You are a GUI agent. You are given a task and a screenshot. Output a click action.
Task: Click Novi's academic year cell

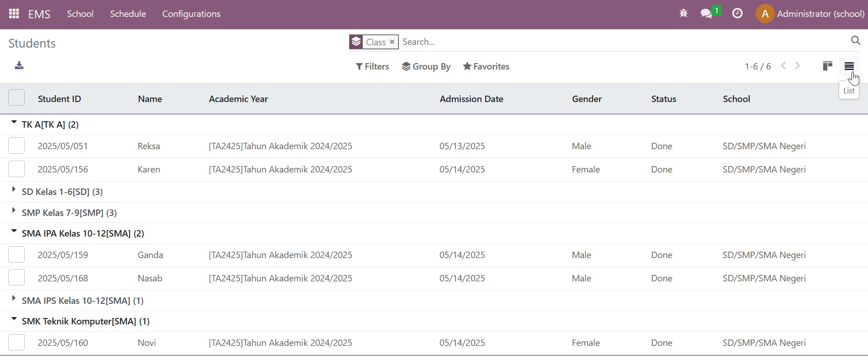[280, 343]
